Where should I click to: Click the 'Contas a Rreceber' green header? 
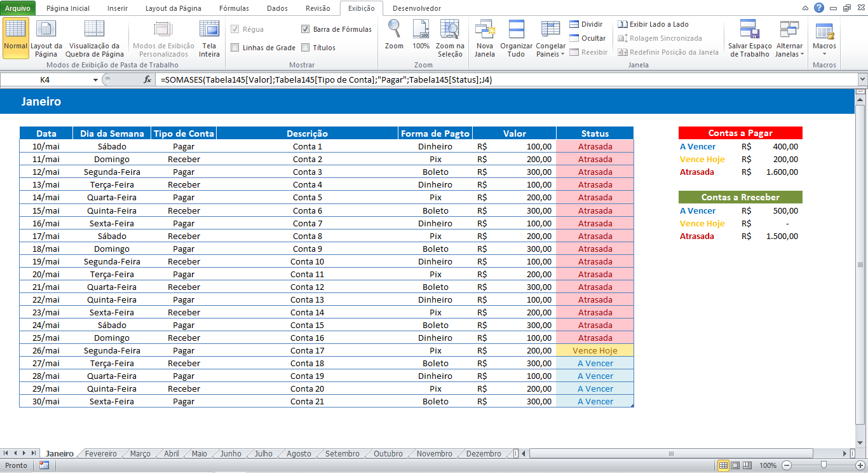pyautogui.click(x=740, y=197)
